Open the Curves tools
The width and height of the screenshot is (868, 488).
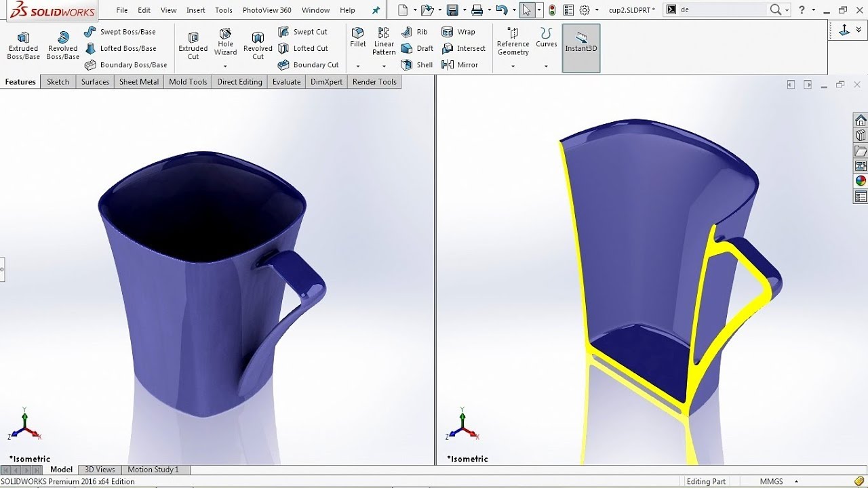pyautogui.click(x=546, y=38)
